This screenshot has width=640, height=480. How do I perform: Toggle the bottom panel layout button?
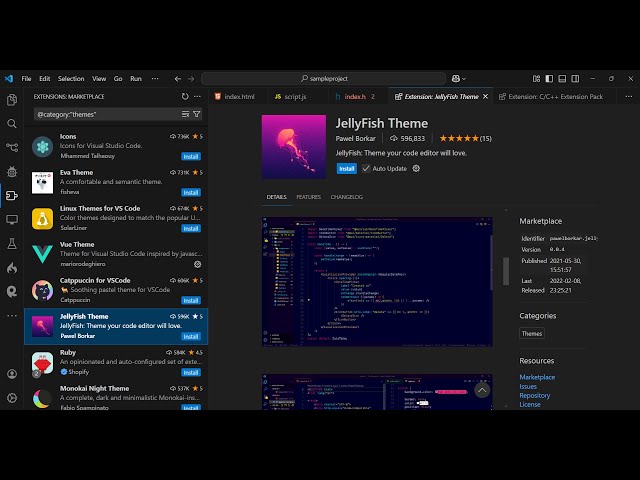pyautogui.click(x=560, y=78)
